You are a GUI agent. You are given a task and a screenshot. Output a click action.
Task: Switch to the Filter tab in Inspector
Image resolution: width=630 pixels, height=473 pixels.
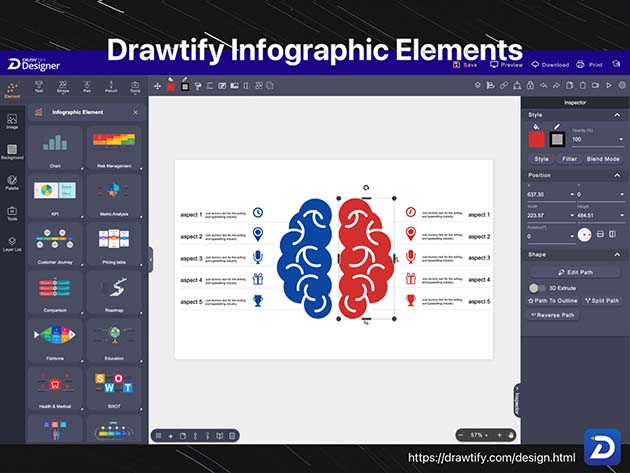569,159
